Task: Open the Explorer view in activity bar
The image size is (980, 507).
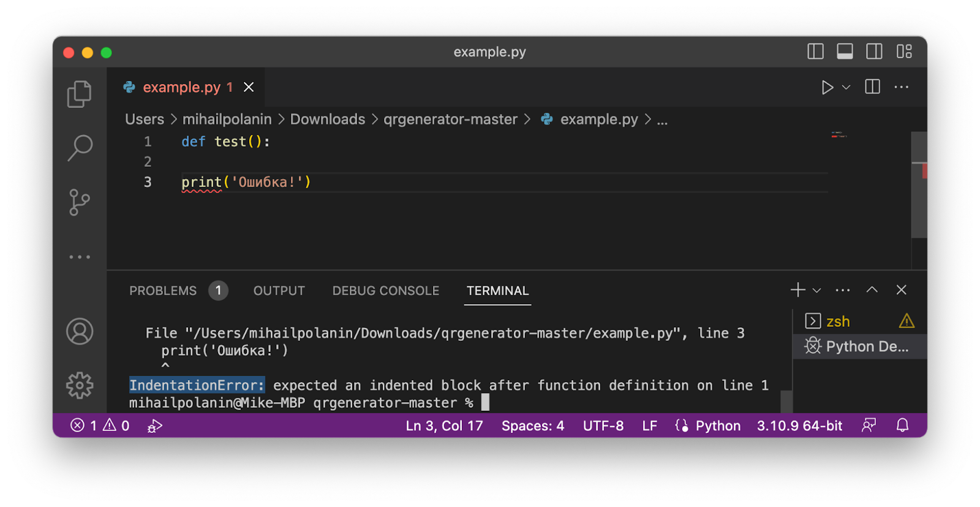Action: (x=79, y=94)
